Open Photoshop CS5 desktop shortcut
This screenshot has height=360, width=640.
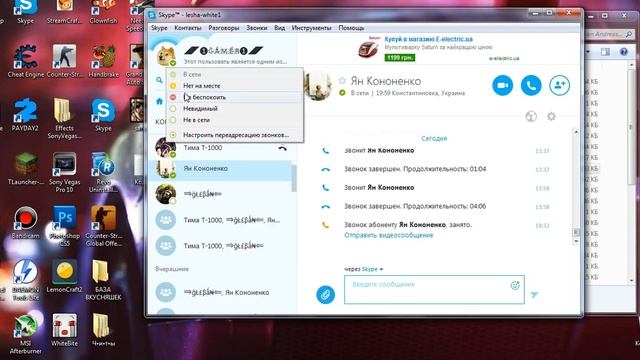click(64, 226)
